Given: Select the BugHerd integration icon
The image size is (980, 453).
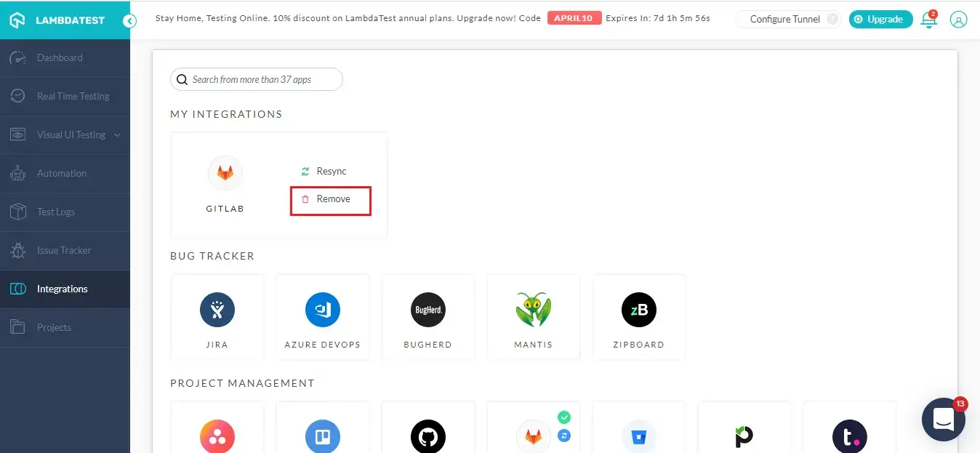Looking at the screenshot, I should click(427, 310).
